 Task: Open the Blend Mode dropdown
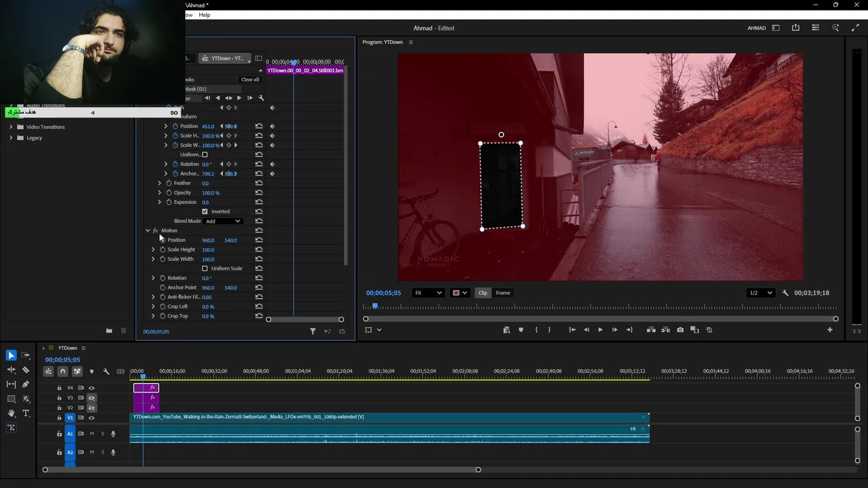223,221
